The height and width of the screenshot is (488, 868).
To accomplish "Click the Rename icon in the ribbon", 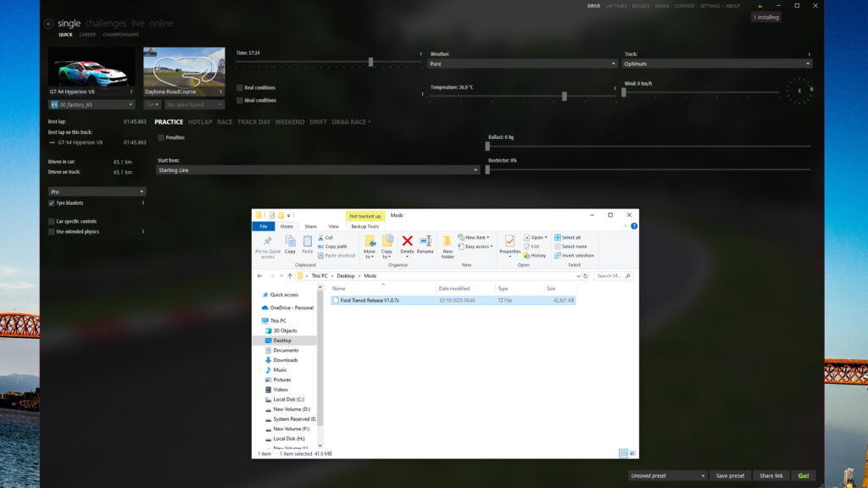I will point(425,245).
